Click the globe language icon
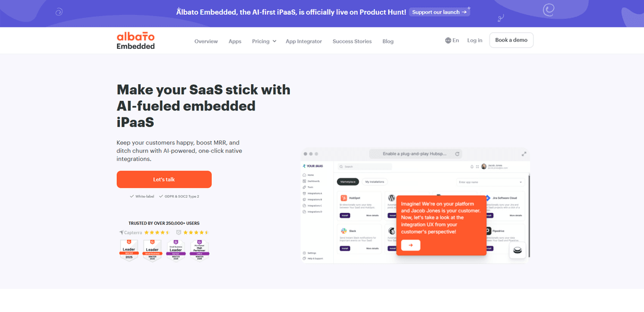Screen dimensions: 644x312 coord(448,41)
